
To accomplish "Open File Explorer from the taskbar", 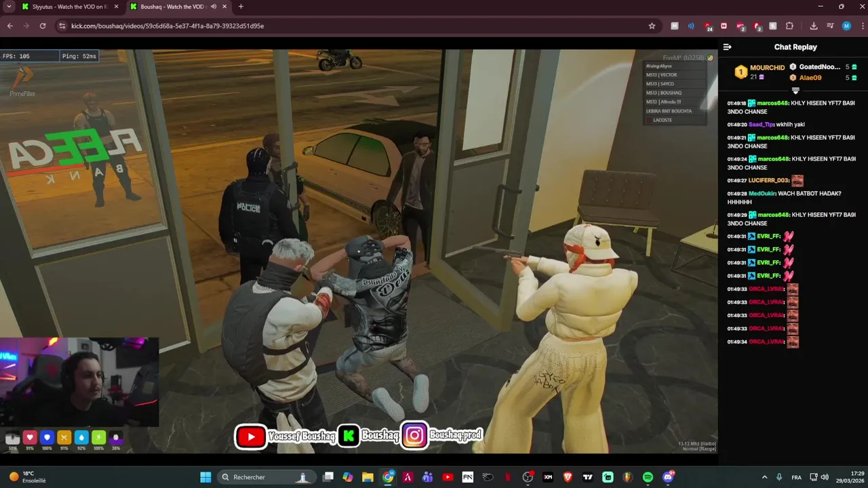I will (x=368, y=477).
